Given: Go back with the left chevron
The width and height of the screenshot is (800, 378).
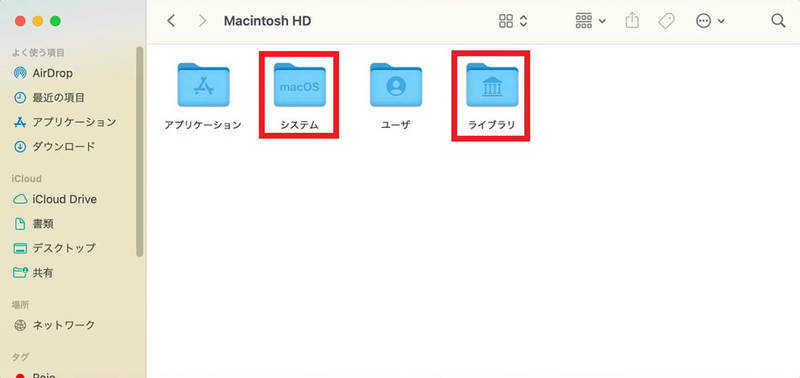Looking at the screenshot, I should (171, 21).
